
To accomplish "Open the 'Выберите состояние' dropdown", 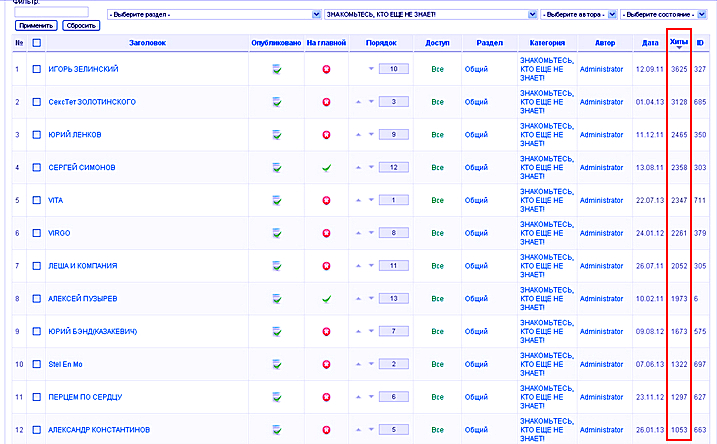I will point(663,15).
